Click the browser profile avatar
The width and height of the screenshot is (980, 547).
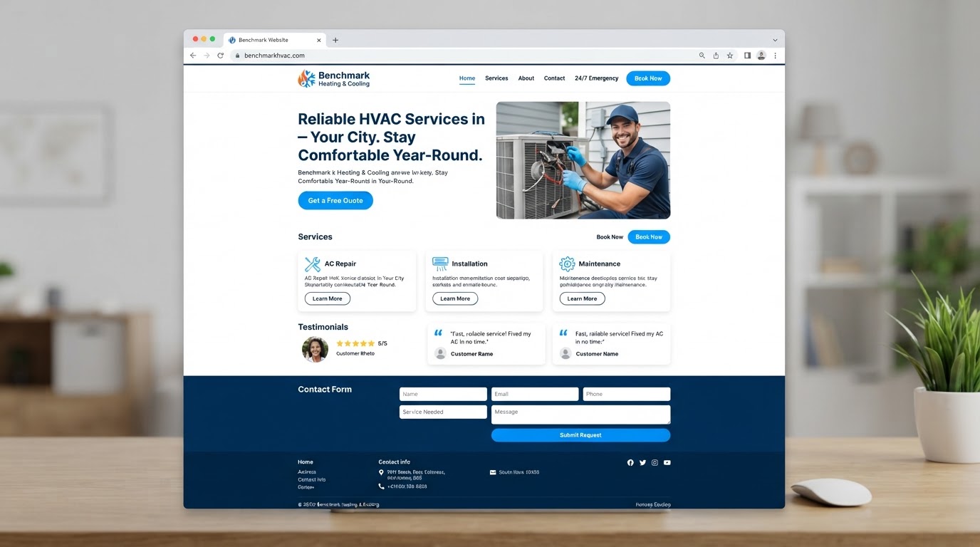point(761,56)
